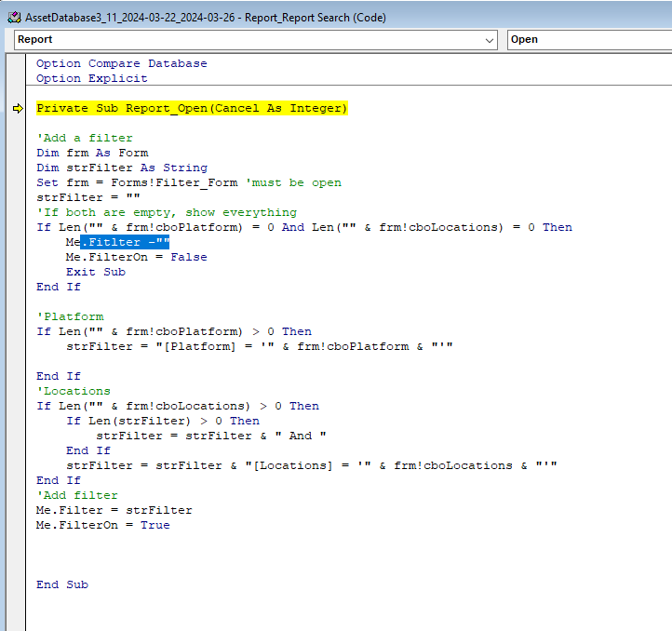Place cursor on the Exit Sub statement
Image resolution: width=672 pixels, height=631 pixels.
tap(95, 272)
